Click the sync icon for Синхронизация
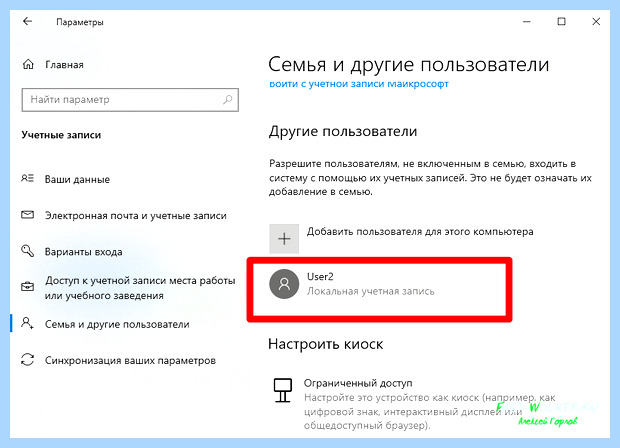This screenshot has height=448, width=620. [27, 359]
